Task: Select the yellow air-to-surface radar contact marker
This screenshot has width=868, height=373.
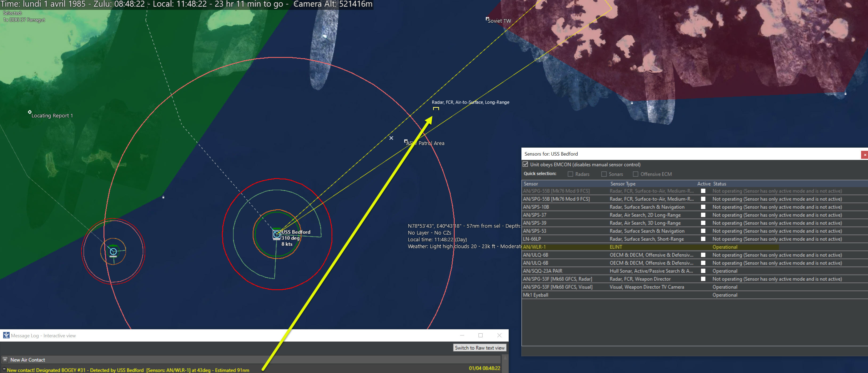Action: 436,109
